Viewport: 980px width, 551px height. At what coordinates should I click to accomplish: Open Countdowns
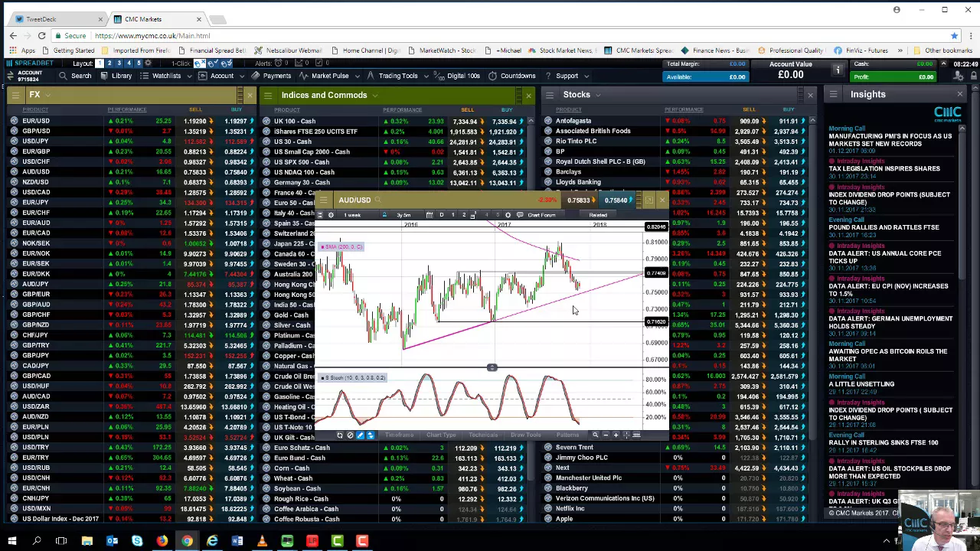point(512,76)
